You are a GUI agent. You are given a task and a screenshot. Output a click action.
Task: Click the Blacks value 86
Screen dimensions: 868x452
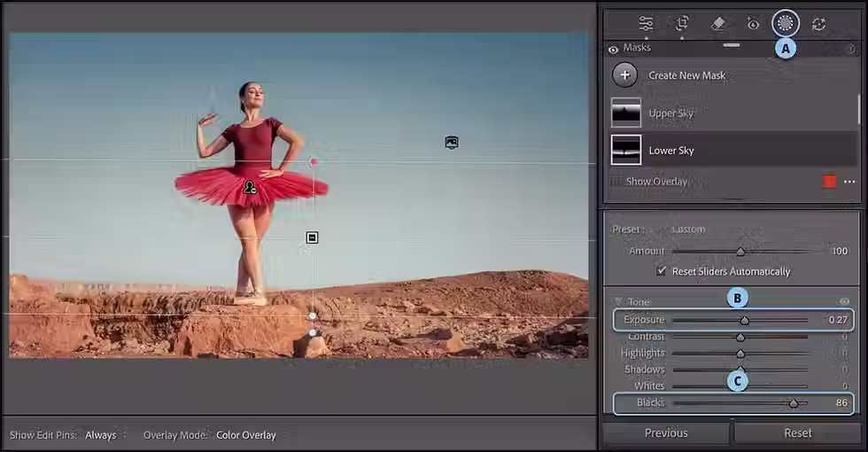pyautogui.click(x=841, y=402)
